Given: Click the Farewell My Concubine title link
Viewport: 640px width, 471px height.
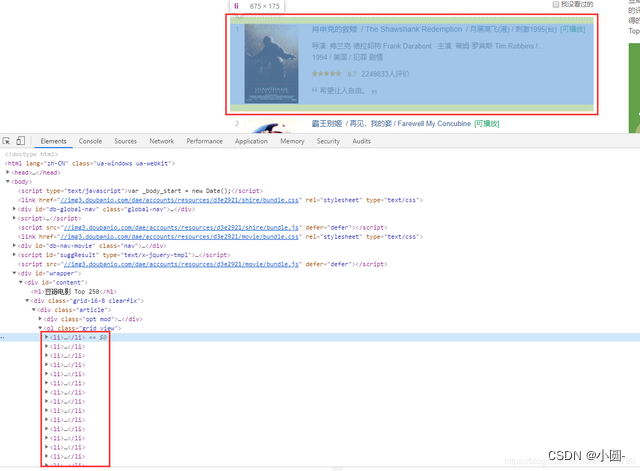Looking at the screenshot, I should pyautogui.click(x=391, y=124).
